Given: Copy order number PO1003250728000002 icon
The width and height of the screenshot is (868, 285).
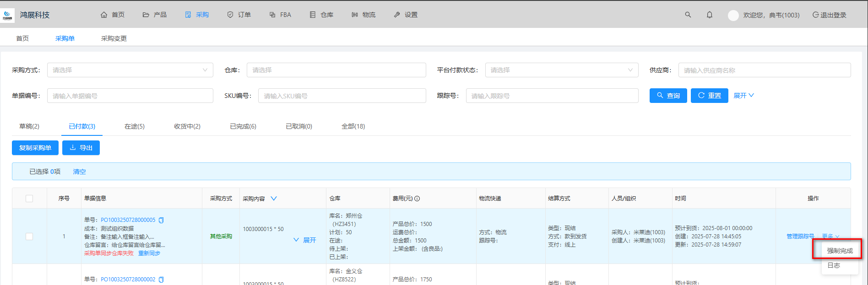Looking at the screenshot, I should (161, 280).
